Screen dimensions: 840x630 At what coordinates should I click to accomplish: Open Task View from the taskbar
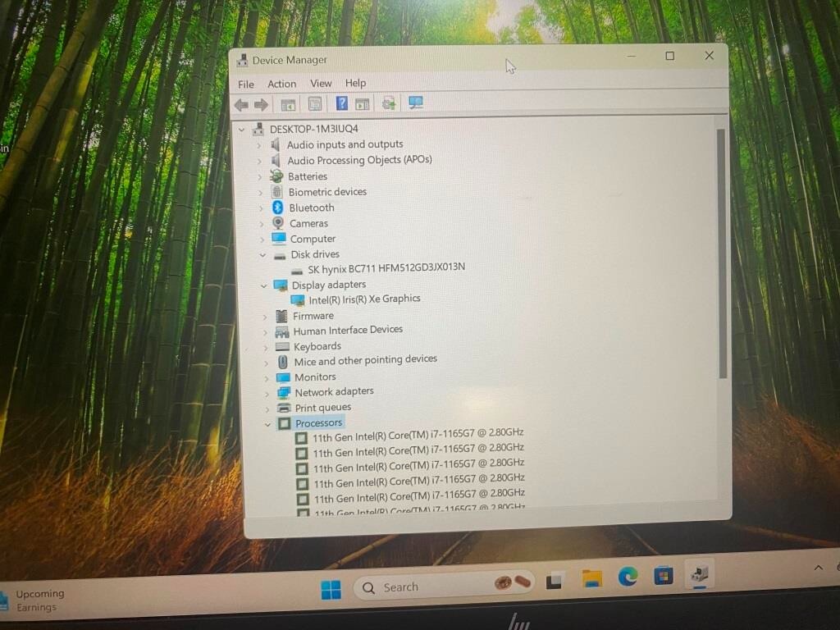(x=554, y=581)
